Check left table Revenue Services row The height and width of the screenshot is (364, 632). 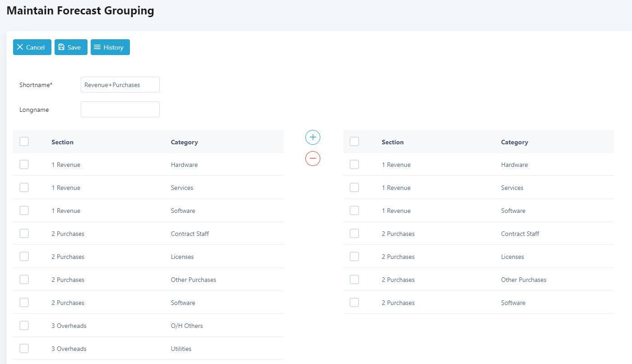pyautogui.click(x=24, y=188)
